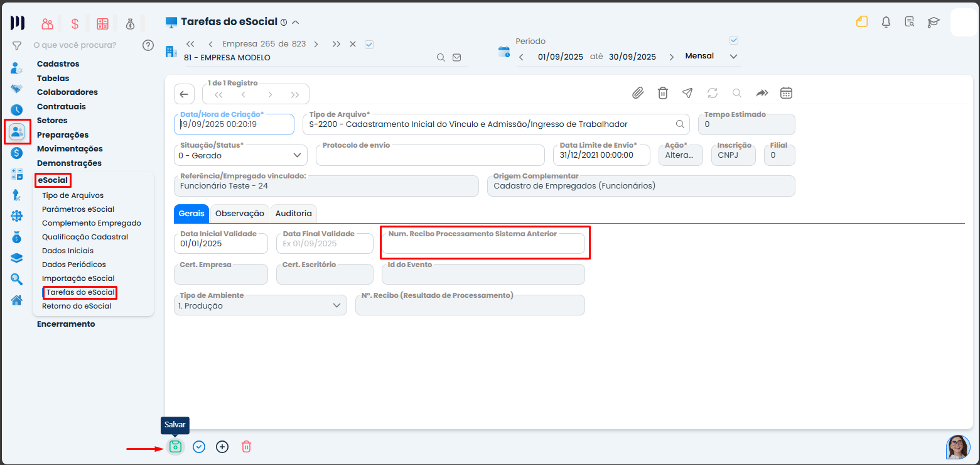Switch to the Auditoria tab
Viewport: 980px width, 465px height.
pos(293,214)
